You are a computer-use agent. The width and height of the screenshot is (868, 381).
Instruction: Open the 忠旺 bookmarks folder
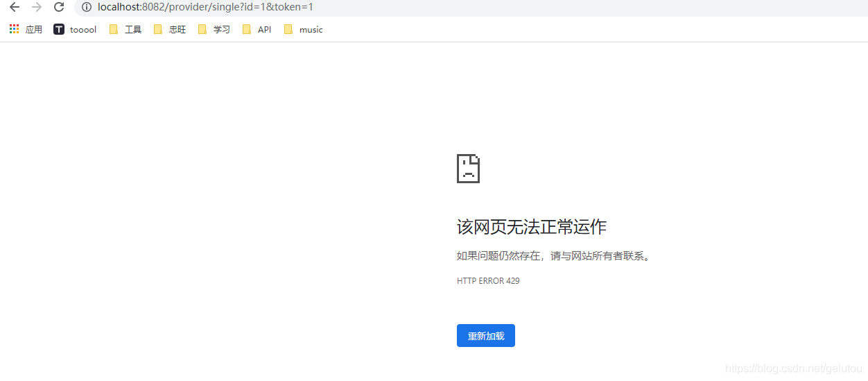[170, 29]
